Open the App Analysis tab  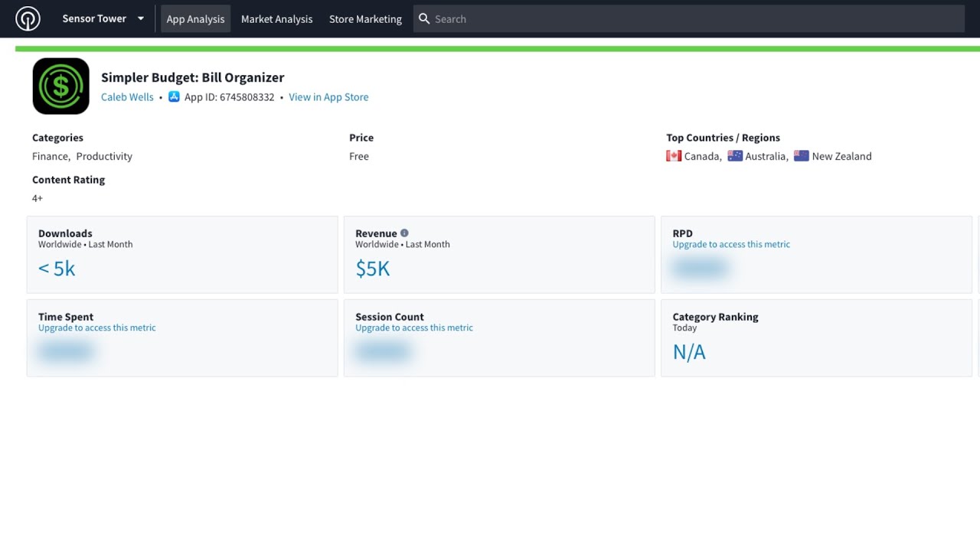click(x=195, y=18)
